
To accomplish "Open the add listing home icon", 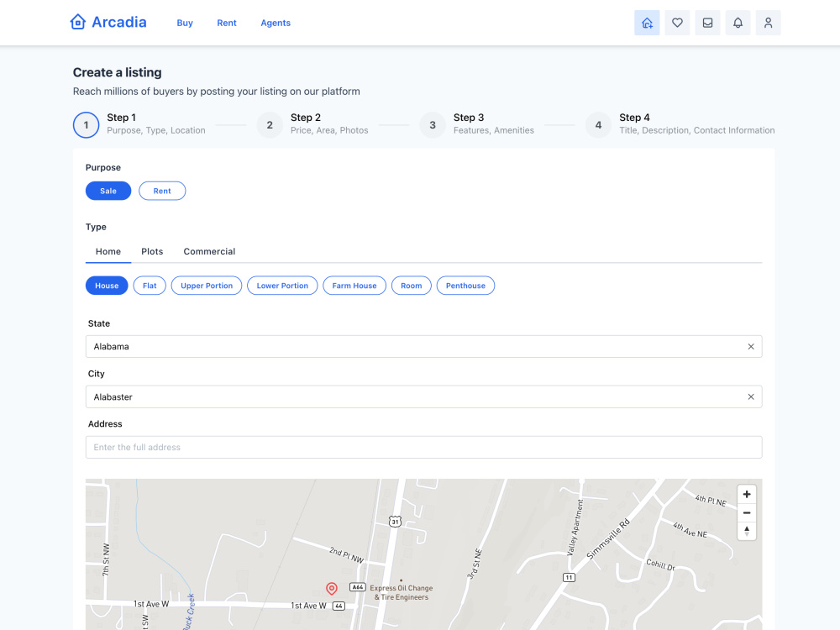I will point(647,23).
